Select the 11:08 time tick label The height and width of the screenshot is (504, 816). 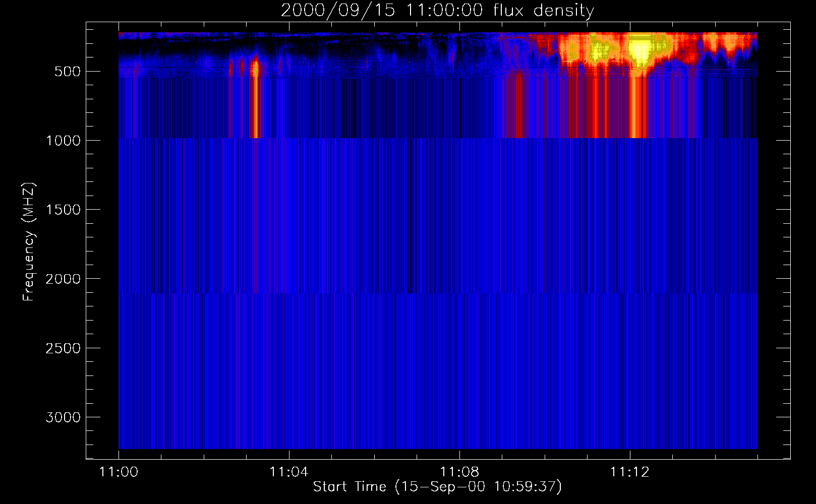pos(459,472)
